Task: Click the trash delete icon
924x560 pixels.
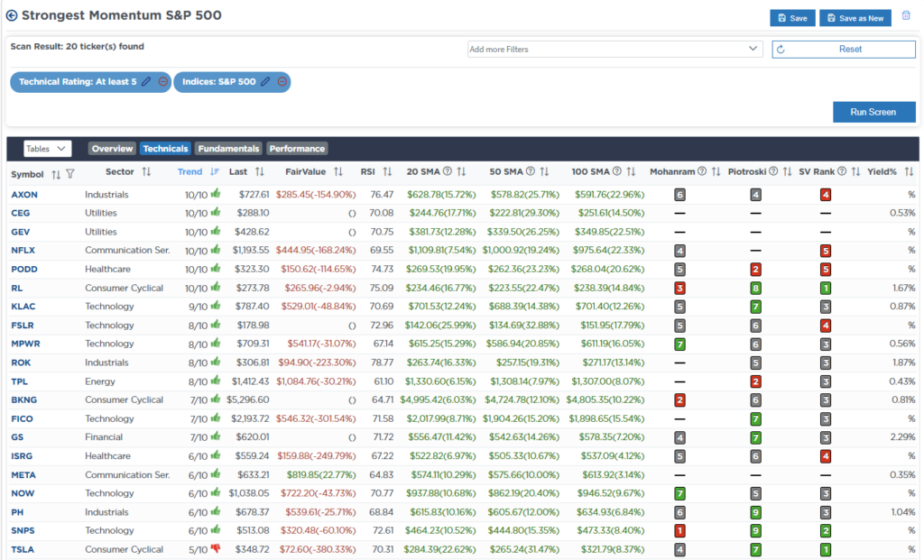Action: click(x=906, y=16)
